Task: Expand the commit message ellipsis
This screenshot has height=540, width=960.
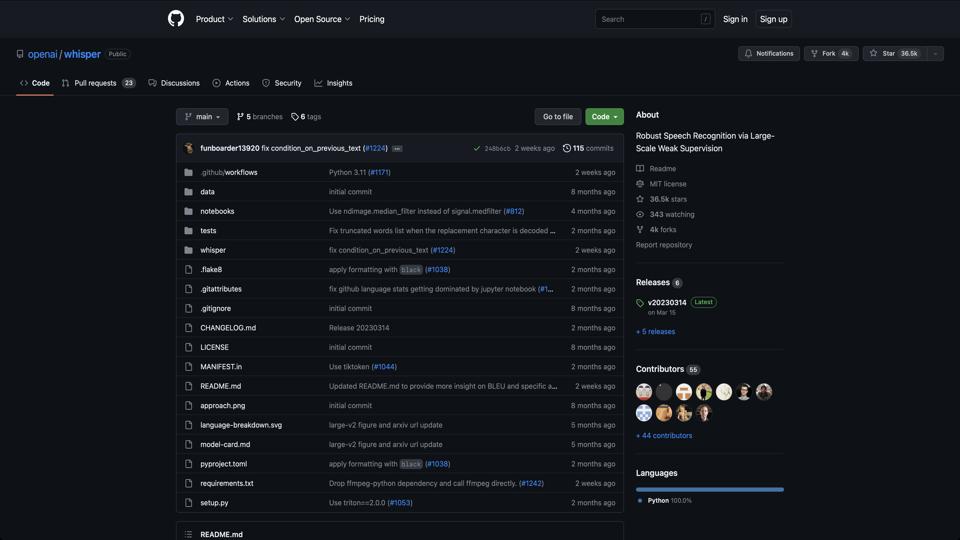Action: click(397, 148)
